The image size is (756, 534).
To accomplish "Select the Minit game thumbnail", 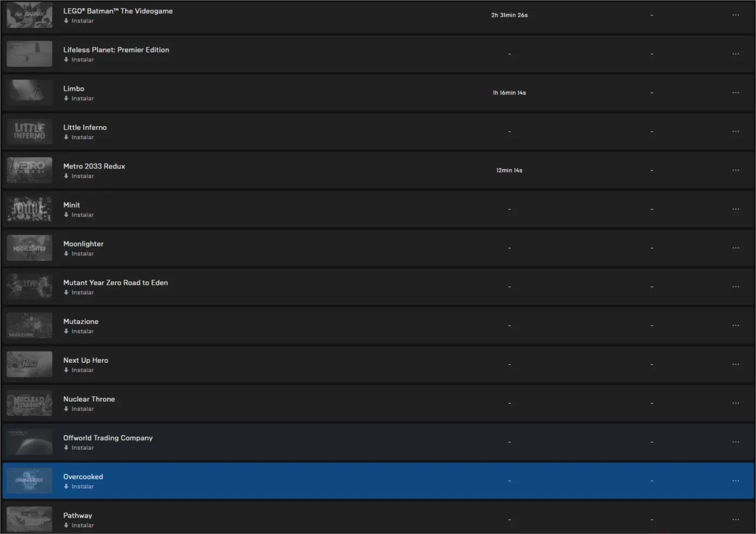I will [30, 209].
